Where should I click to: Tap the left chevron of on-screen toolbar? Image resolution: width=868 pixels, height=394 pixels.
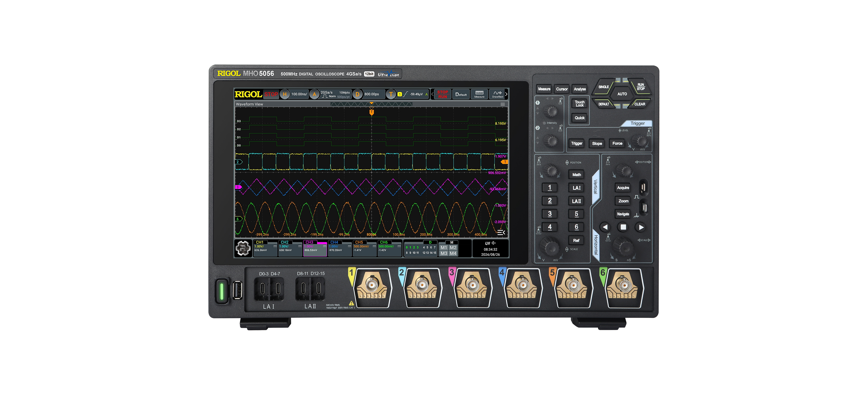[432, 94]
